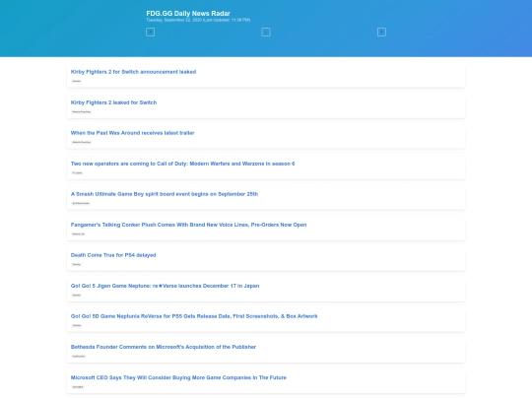Click source tag under 'Death Come True for PS4 delayed'

point(76,264)
